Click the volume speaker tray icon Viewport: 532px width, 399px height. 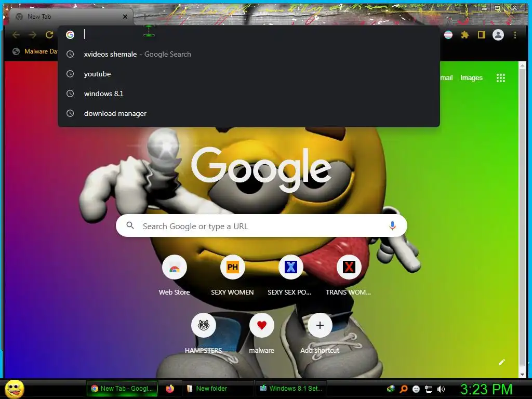441,389
